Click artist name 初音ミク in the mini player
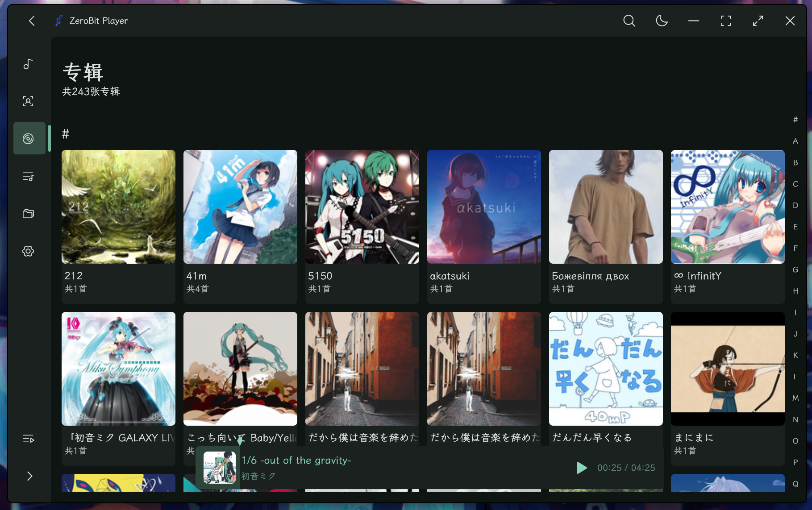This screenshot has height=510, width=812. pyautogui.click(x=258, y=476)
